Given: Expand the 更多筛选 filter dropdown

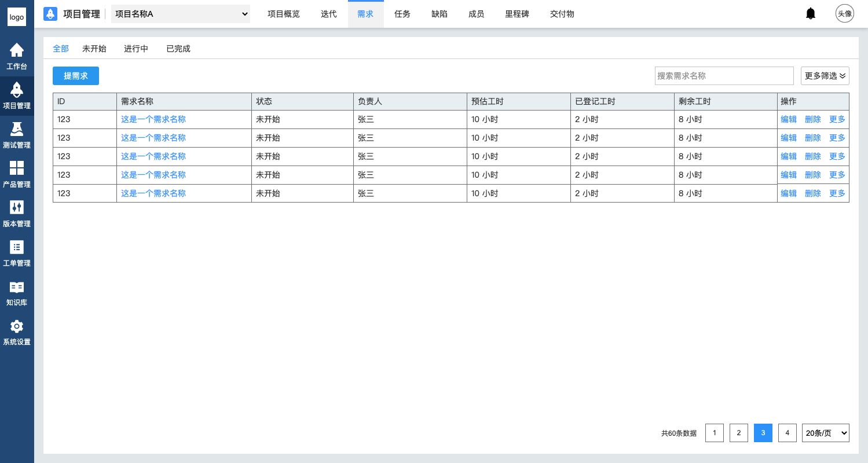Looking at the screenshot, I should pos(825,76).
